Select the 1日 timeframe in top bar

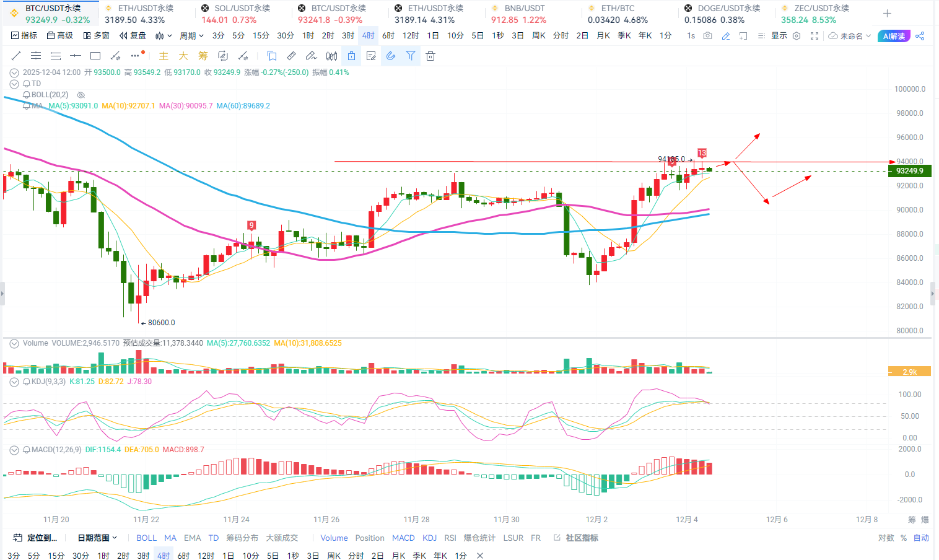pos(433,36)
